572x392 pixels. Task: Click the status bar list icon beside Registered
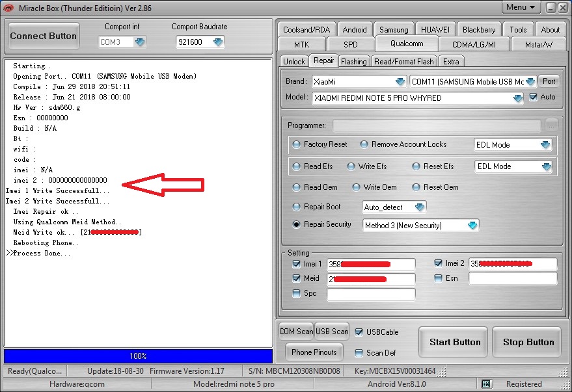pos(486,384)
